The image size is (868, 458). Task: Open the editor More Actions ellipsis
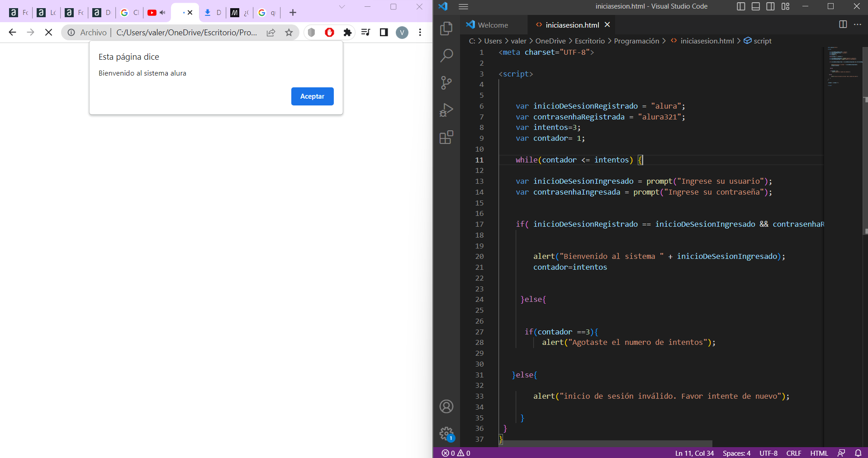[858, 24]
